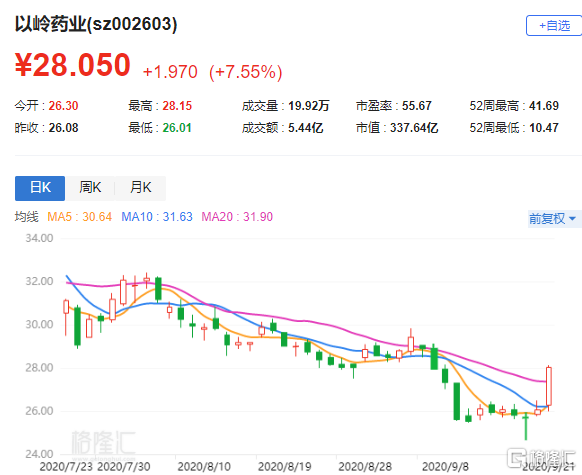Click the MA10 : 31.63 legend label

pos(157,217)
